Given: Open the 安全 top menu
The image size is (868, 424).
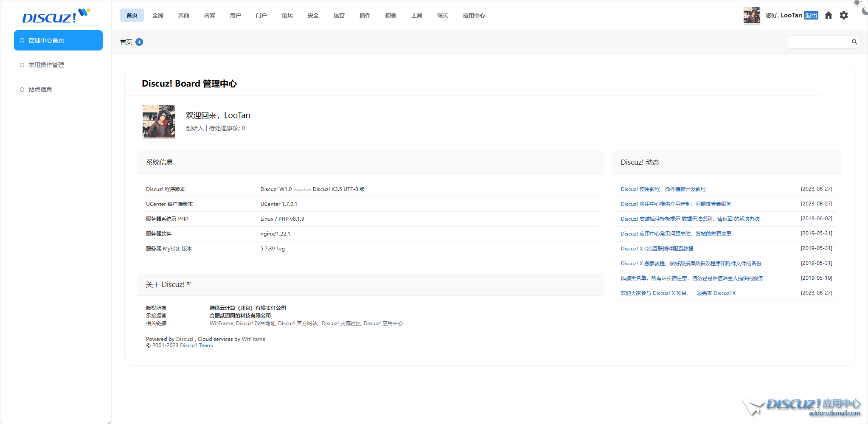Looking at the screenshot, I should click(x=313, y=15).
